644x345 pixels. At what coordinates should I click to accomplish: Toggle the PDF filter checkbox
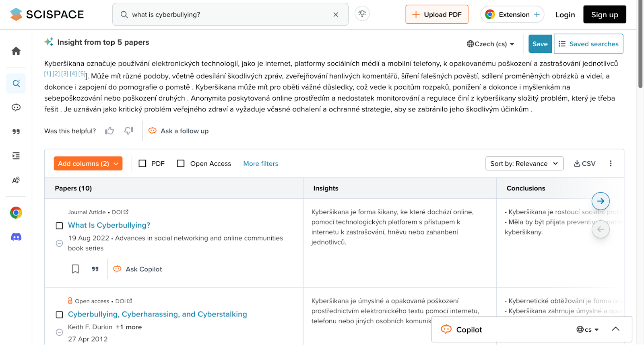coord(142,163)
